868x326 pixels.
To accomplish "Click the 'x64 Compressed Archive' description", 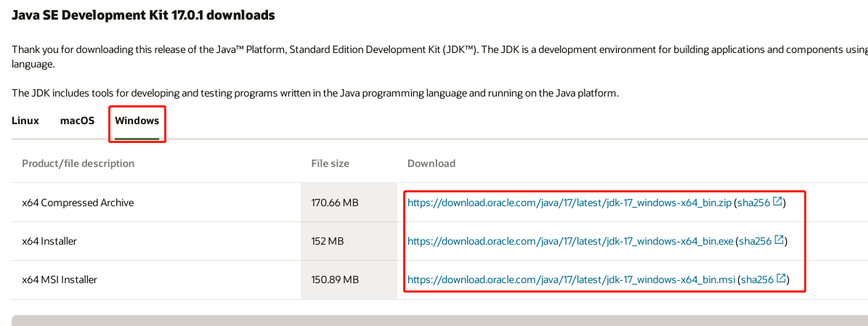I will (x=78, y=203).
